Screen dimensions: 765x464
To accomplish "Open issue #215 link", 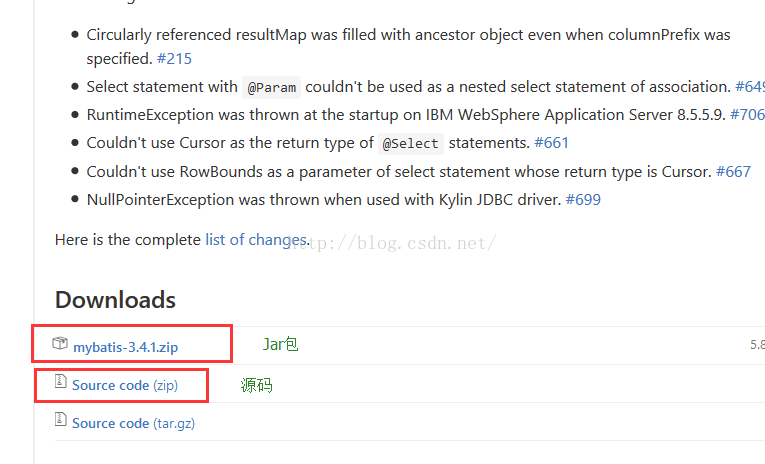I will click(x=174, y=59).
